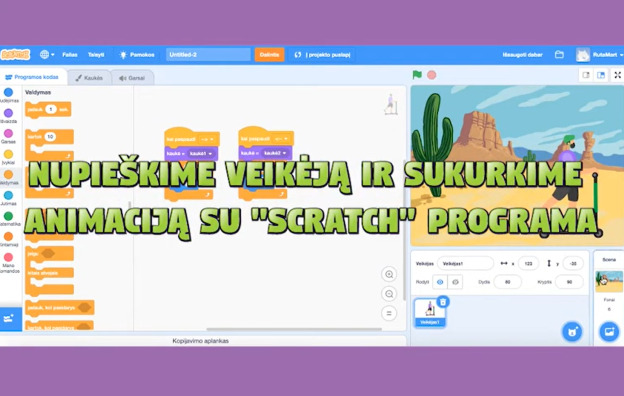
Task: Open the add sprite cat button
Action: [572, 332]
